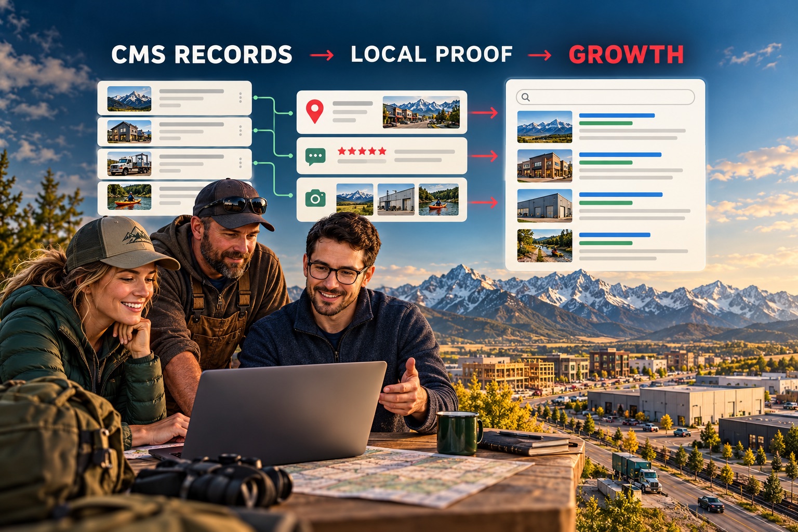Click the magnifier icon in the search bar
The height and width of the screenshot is (532, 798).
pos(526,97)
